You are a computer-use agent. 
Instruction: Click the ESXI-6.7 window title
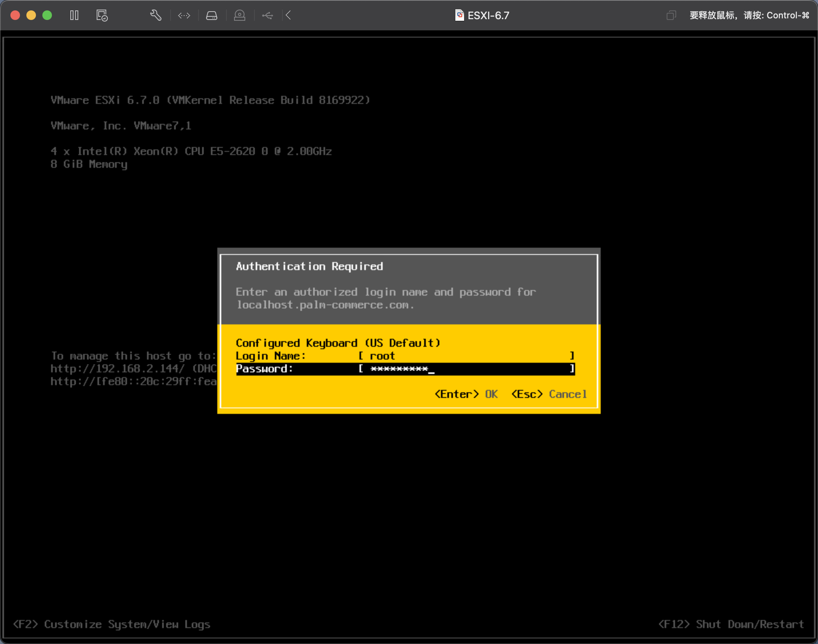(x=488, y=16)
